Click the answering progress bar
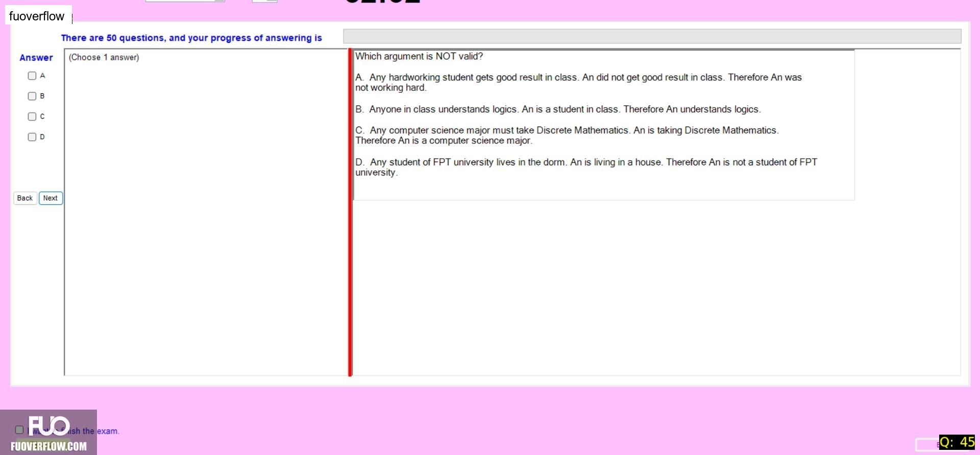This screenshot has width=980, height=455. [x=652, y=36]
